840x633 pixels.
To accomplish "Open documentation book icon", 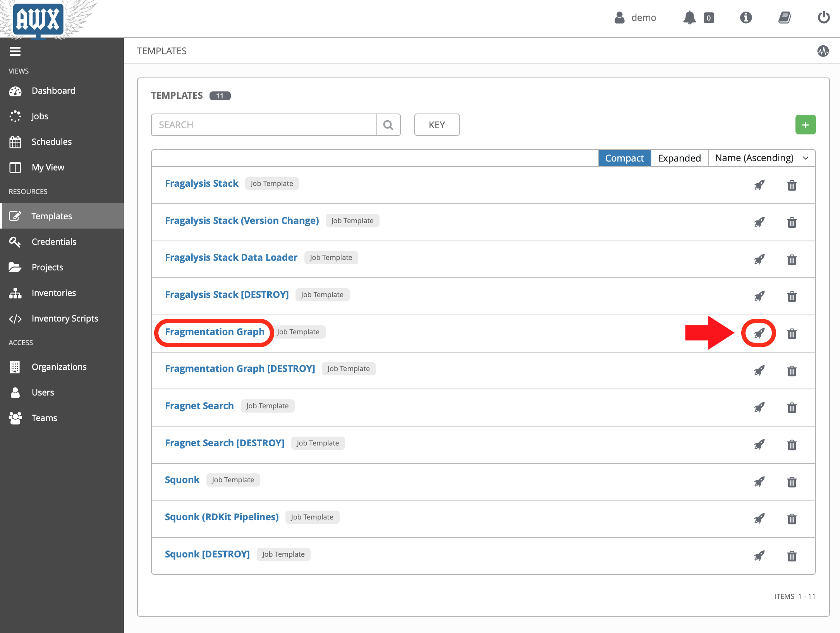I will [785, 17].
